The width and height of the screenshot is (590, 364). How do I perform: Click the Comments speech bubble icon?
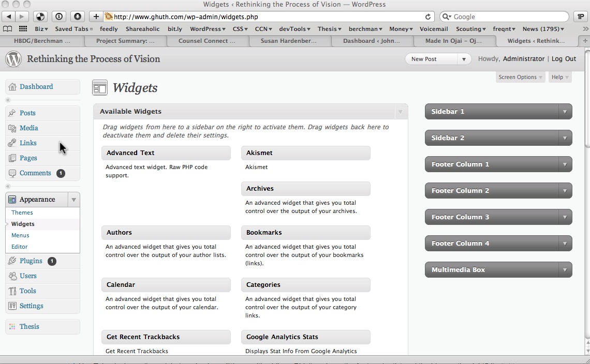coord(12,173)
